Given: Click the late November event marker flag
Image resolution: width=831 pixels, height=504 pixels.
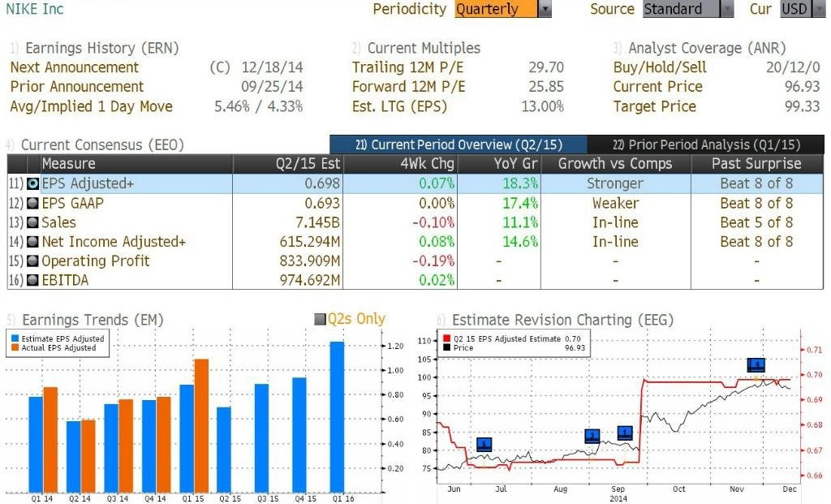Looking at the screenshot, I should [x=756, y=364].
